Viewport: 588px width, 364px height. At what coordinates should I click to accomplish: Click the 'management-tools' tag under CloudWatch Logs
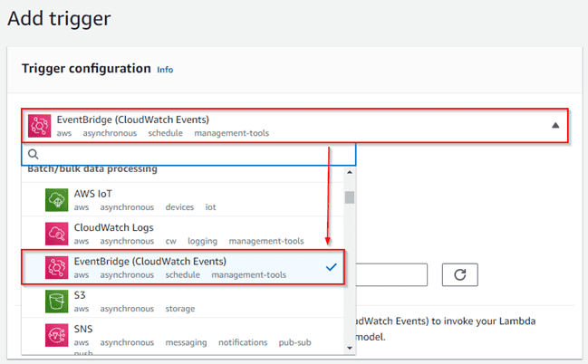click(266, 241)
